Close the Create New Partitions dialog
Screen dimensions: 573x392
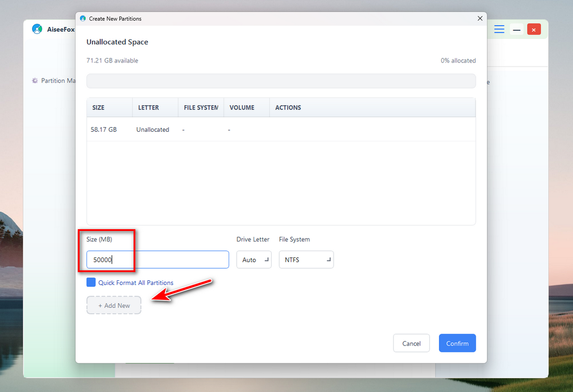[x=480, y=18]
